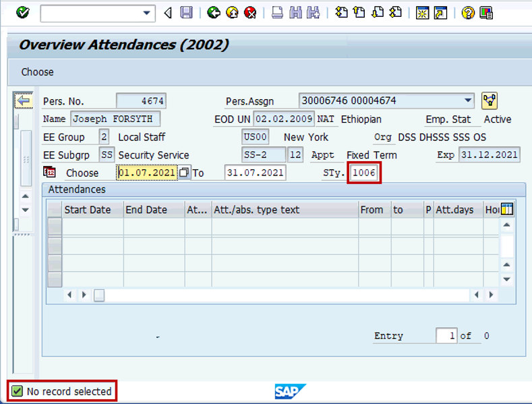Expand the Pers.Assgn dropdown
The width and height of the screenshot is (532, 404).
468,100
